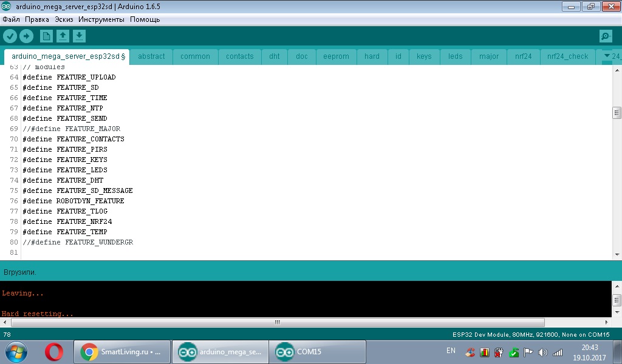Switch to the COM15 taskbar window
Image resolution: width=622 pixels, height=364 pixels.
point(317,352)
